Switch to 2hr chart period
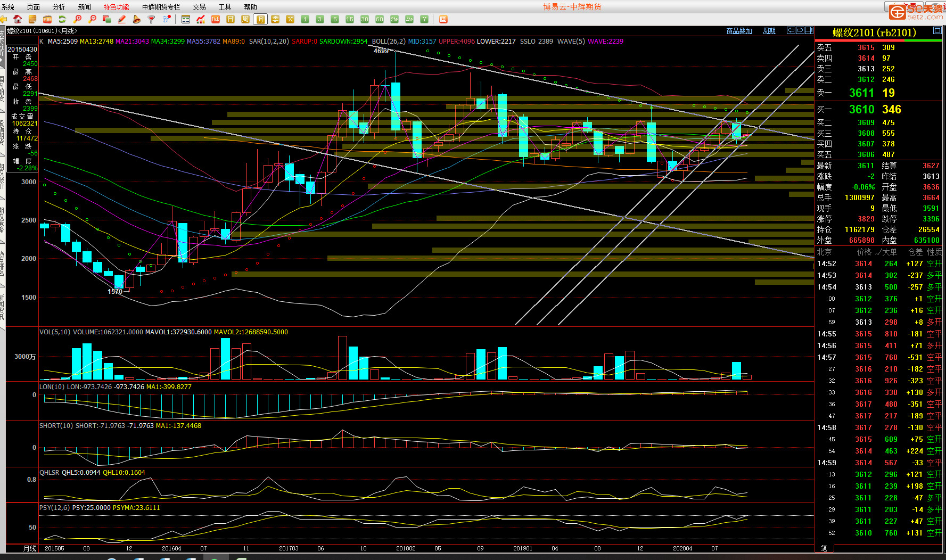The image size is (946, 560). [394, 19]
